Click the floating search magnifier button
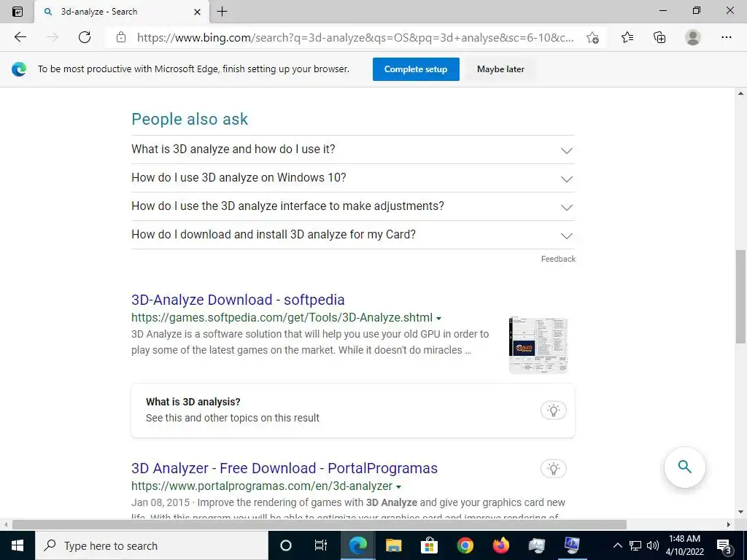747x560 pixels. coord(684,467)
